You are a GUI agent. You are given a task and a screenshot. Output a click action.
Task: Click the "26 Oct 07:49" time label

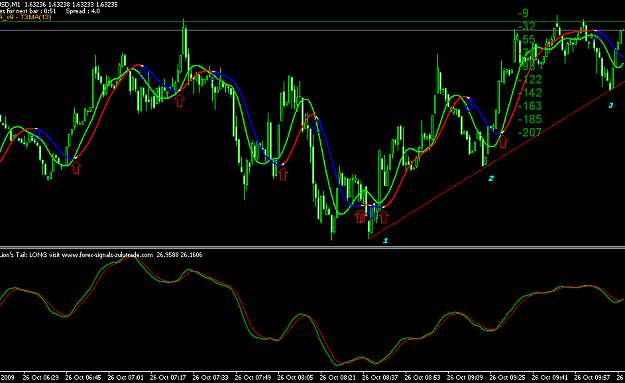click(253, 377)
